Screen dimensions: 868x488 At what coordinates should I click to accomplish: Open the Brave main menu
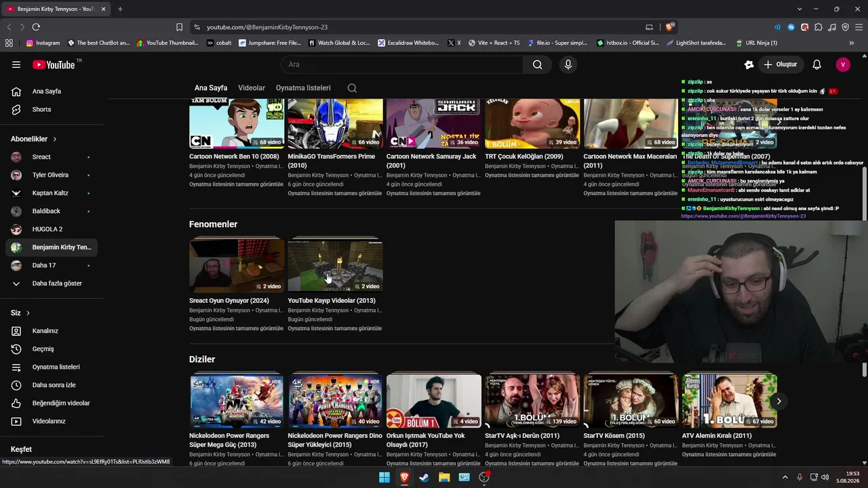(859, 27)
